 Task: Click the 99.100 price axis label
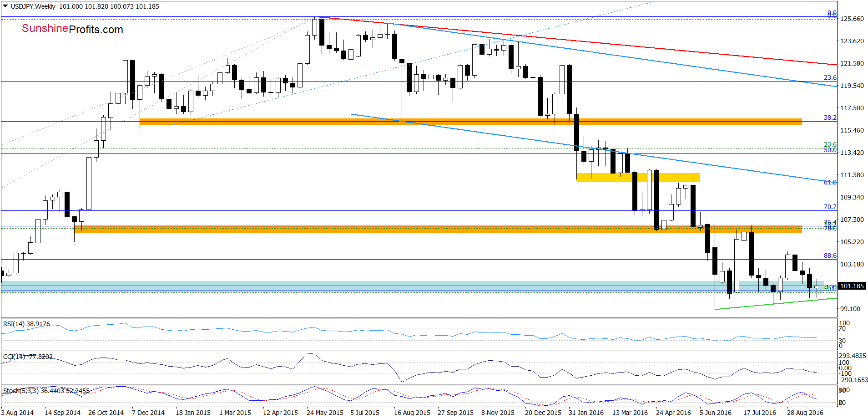(x=850, y=309)
